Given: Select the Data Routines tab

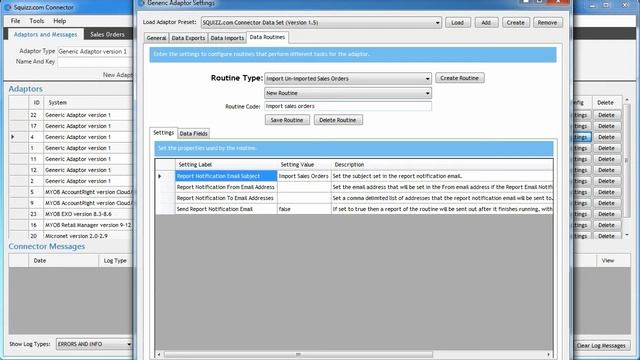Looking at the screenshot, I should click(267, 37).
